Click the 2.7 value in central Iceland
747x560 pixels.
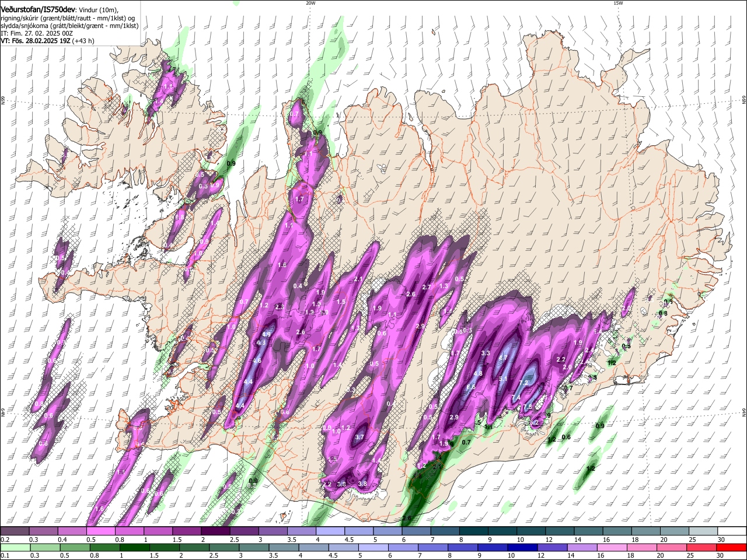coord(426,287)
